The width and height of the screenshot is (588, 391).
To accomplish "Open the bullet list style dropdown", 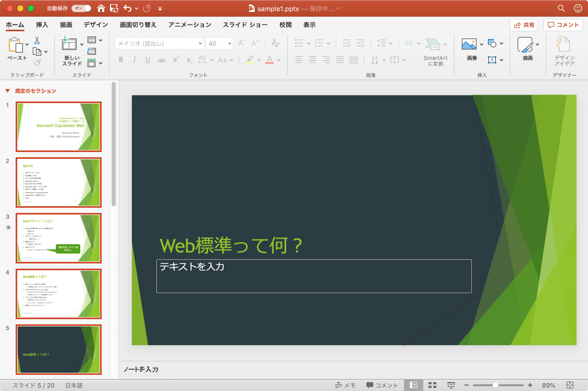I will [308, 43].
